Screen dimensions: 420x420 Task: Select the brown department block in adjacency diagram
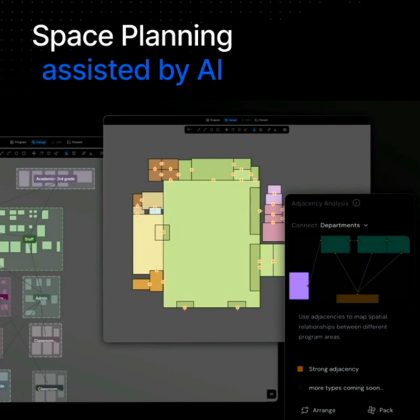[x=357, y=298]
